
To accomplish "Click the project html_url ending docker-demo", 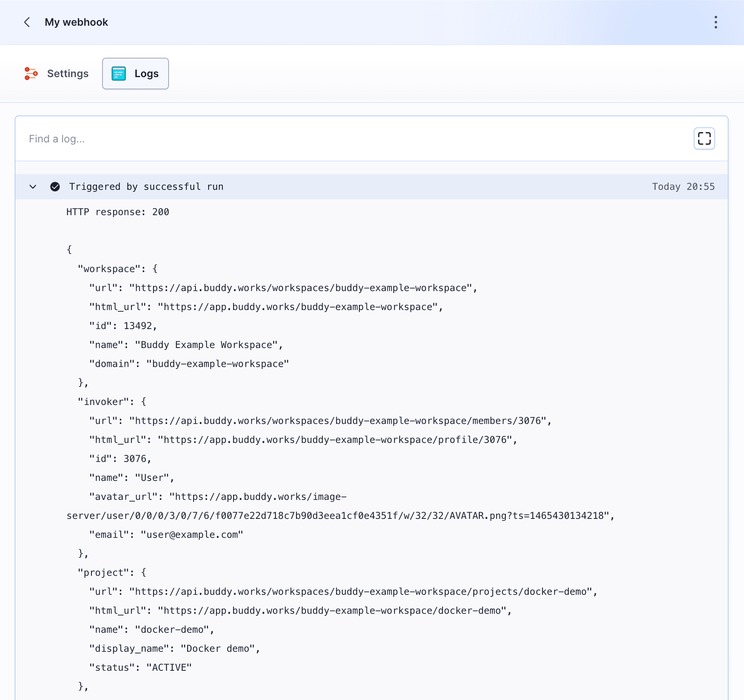I will click(x=300, y=611).
